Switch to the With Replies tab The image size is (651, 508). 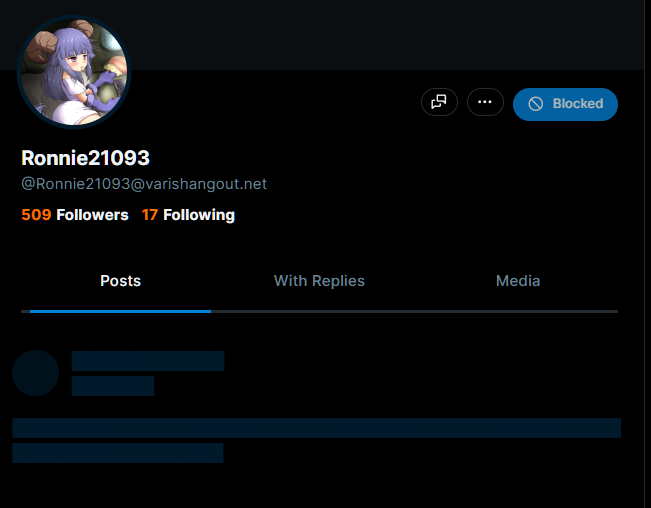[x=319, y=281]
